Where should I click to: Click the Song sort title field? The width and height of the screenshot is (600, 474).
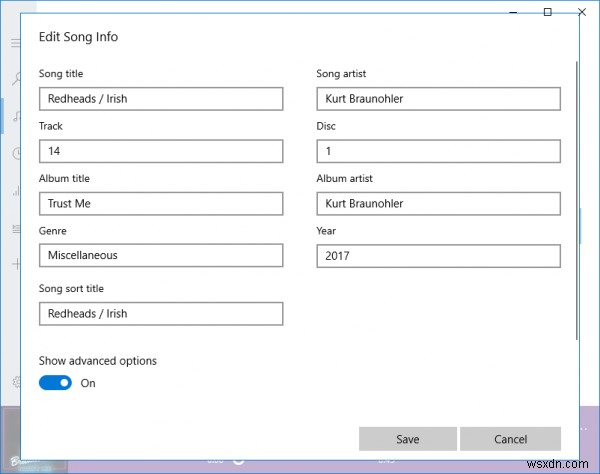point(161,314)
